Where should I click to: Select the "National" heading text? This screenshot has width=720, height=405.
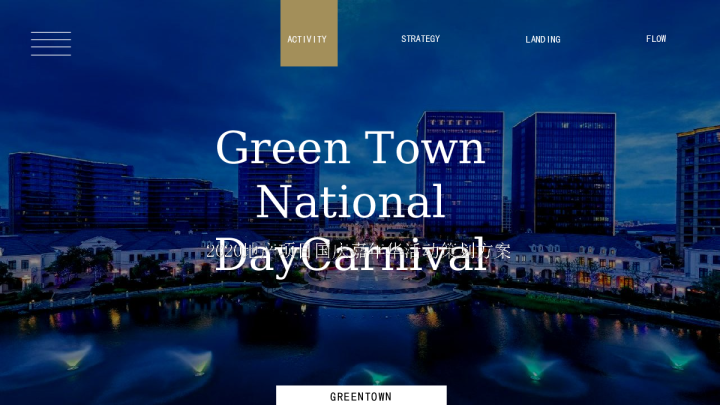tap(350, 202)
